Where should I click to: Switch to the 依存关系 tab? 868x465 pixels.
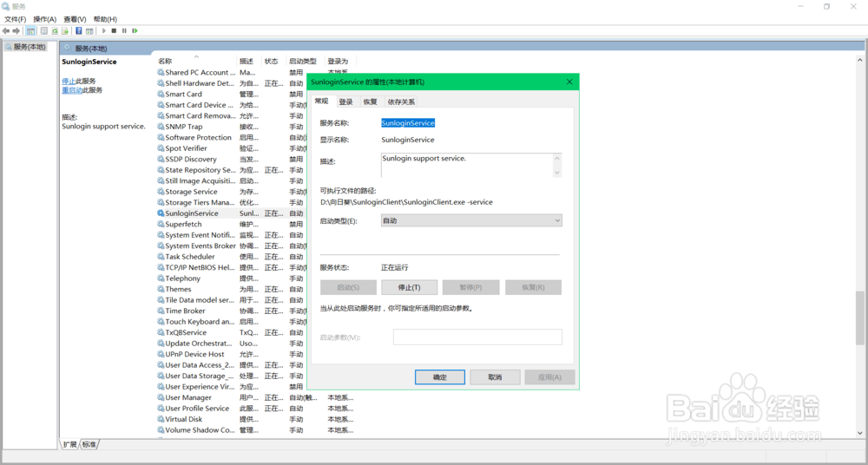(x=401, y=102)
